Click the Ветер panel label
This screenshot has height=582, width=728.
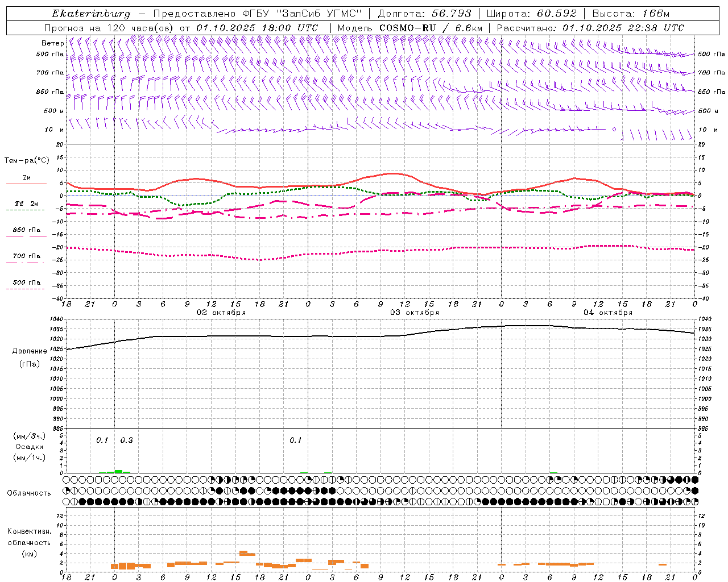pos(52,43)
